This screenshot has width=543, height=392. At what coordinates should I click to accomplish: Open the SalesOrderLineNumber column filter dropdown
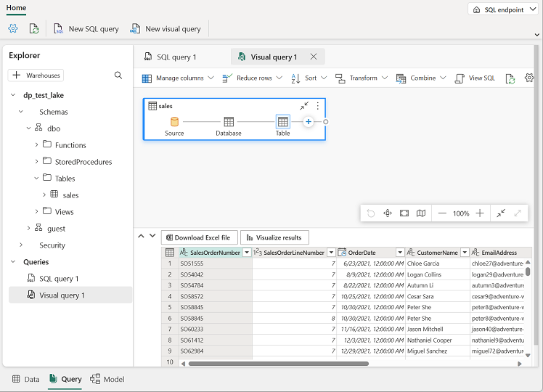332,253
